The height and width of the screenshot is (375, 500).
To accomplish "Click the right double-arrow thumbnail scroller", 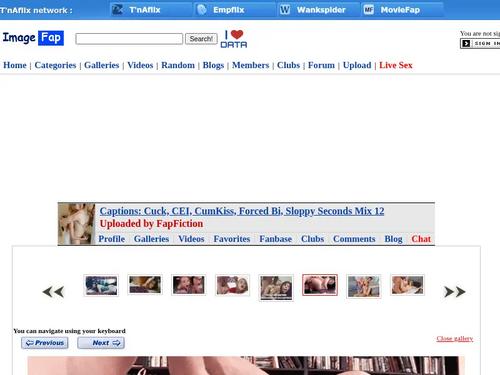I will (x=455, y=292).
